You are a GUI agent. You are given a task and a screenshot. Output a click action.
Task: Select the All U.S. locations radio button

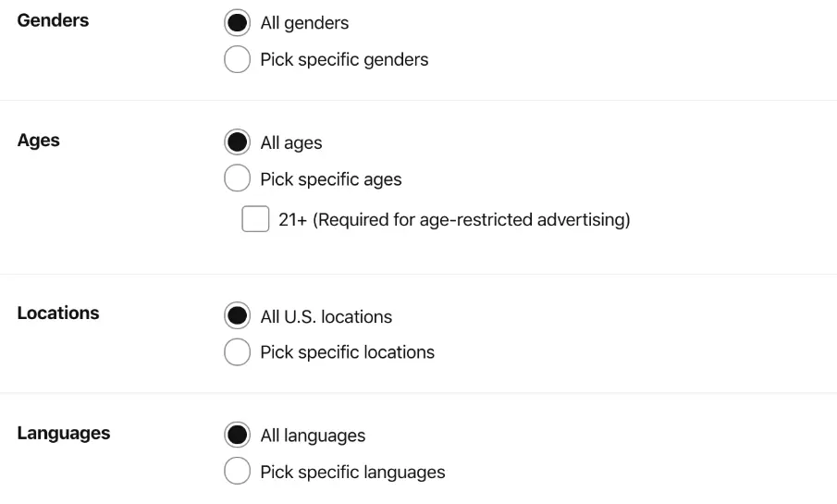[238, 316]
